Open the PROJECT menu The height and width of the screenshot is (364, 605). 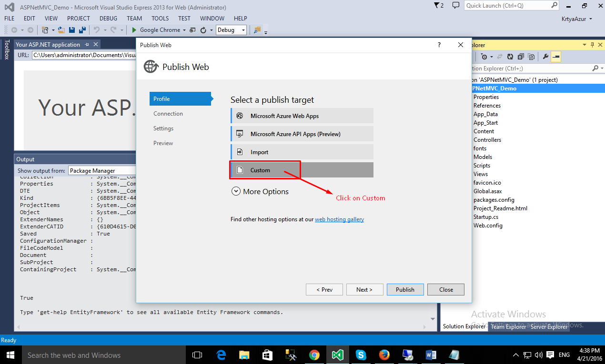click(79, 19)
